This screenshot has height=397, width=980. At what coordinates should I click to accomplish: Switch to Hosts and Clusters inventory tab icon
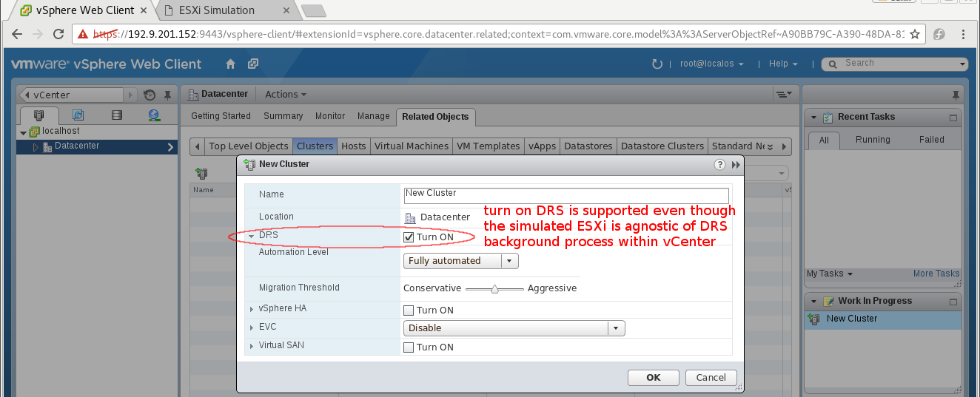pyautogui.click(x=39, y=115)
